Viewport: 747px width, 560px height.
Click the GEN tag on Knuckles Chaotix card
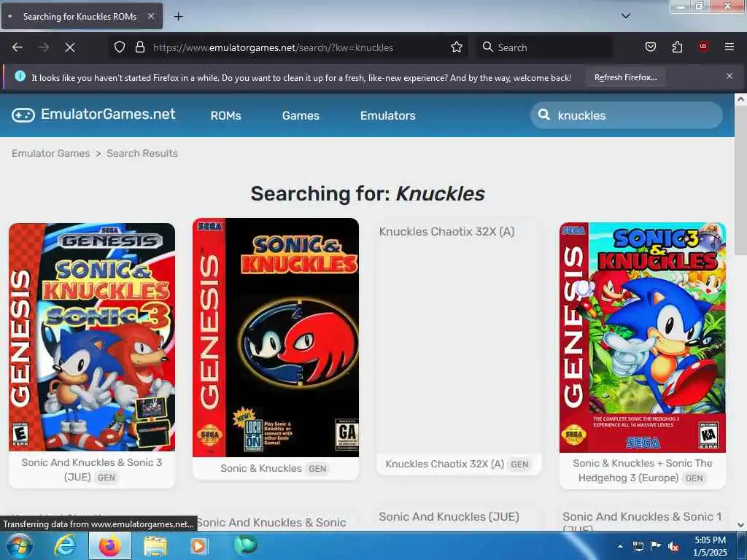(x=519, y=464)
